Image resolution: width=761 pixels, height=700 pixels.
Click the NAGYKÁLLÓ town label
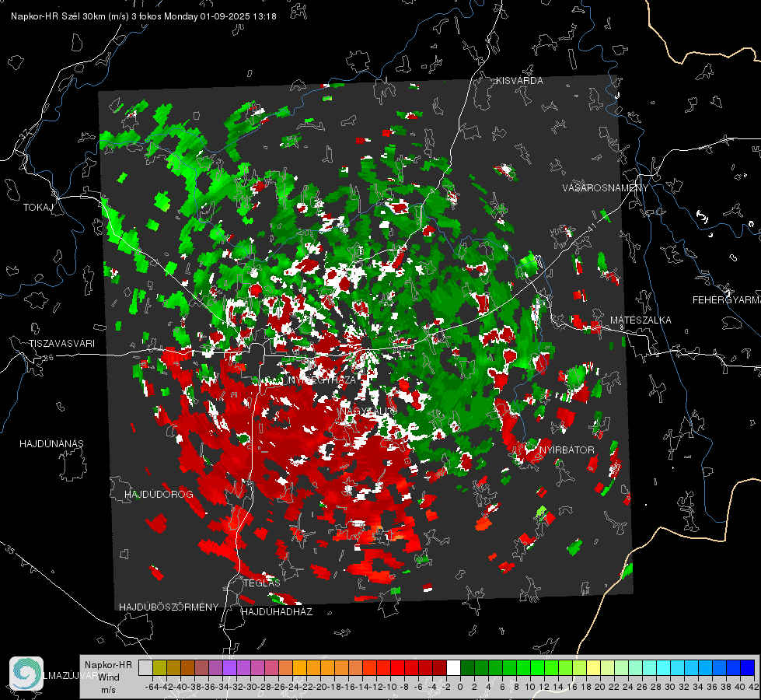click(x=368, y=411)
